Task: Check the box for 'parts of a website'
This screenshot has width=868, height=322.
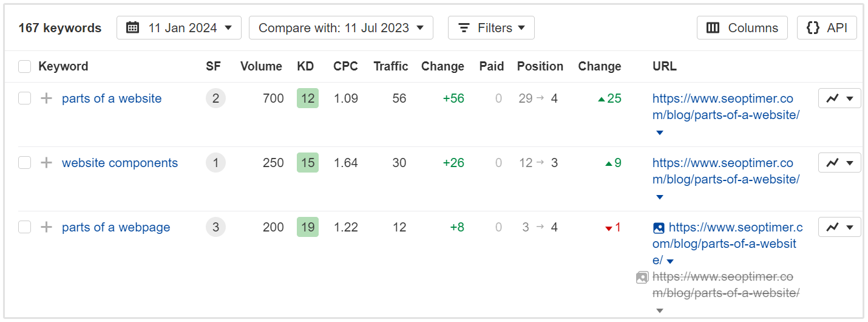Action: point(24,98)
